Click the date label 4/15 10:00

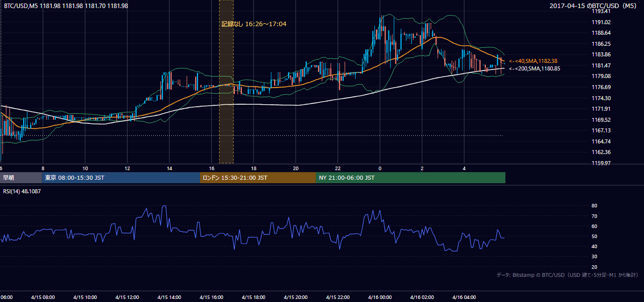point(85,297)
